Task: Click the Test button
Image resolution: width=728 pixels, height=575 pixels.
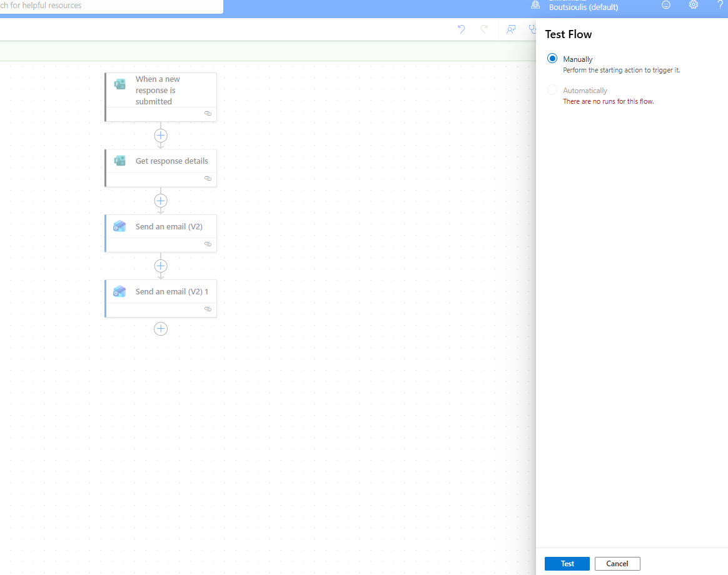Action: [x=567, y=564]
